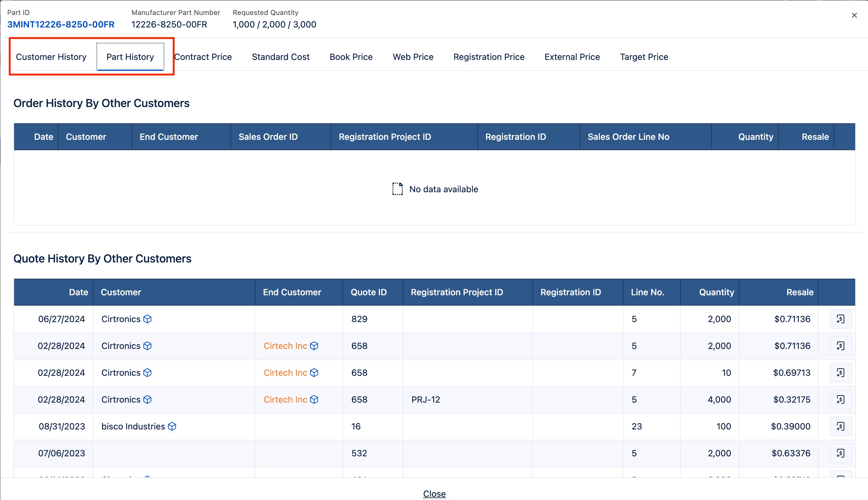This screenshot has width=868, height=500.
Task: Click the cube icon beside Cirtronics on 06/27/2024 row
Action: (x=147, y=319)
